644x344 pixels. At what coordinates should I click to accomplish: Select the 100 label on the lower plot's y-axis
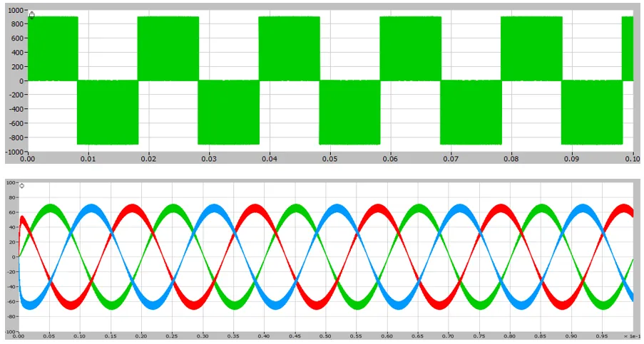tap(11, 183)
